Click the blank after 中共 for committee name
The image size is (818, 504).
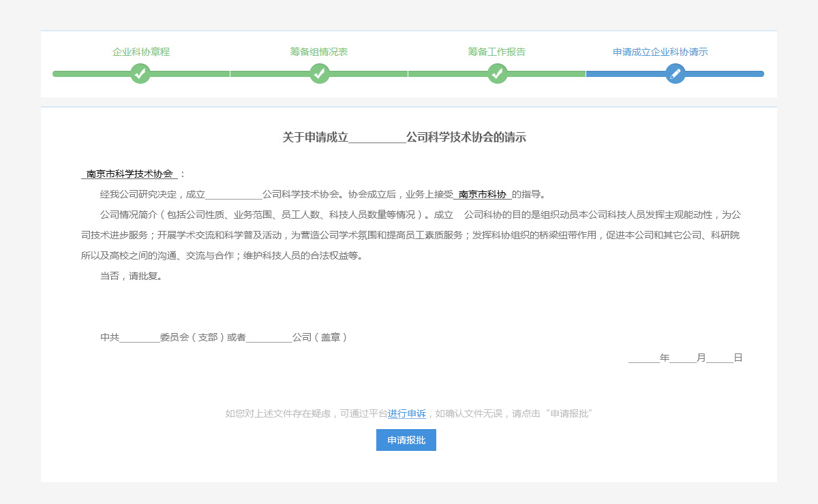(140, 338)
